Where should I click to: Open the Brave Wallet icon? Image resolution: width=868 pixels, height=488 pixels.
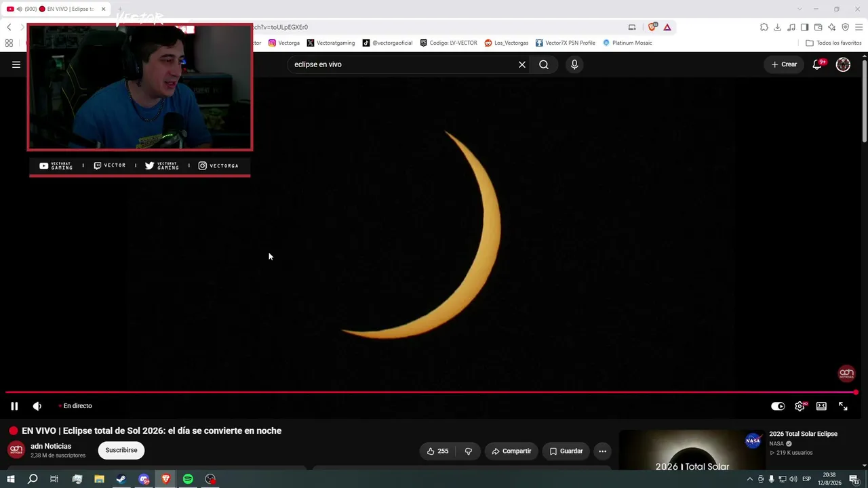[818, 27]
